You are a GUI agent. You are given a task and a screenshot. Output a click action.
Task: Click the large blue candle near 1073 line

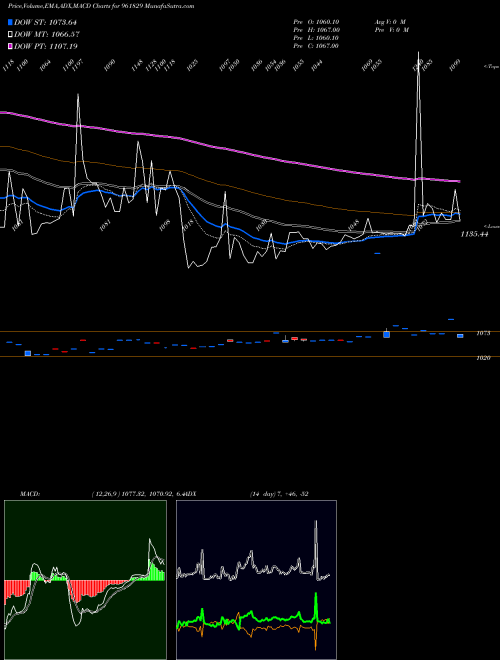pos(386,334)
